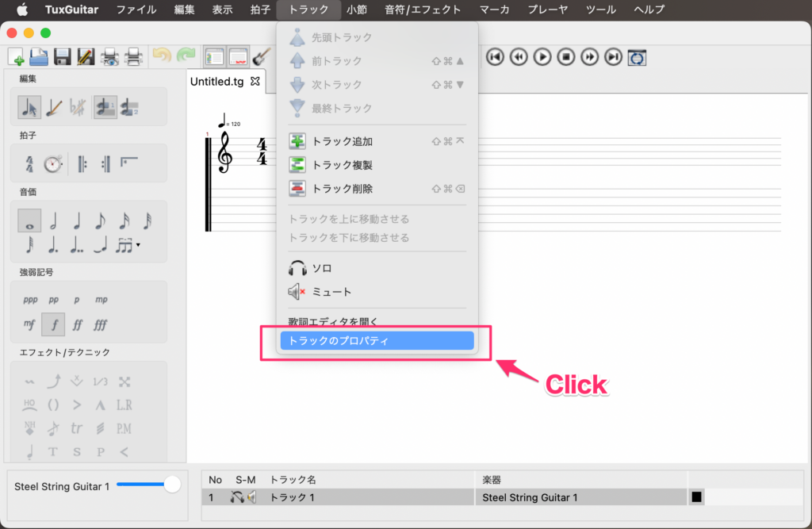Screen dimensions: 812x529
Task: Click the Print icon in the toolbar
Action: pyautogui.click(x=133, y=57)
